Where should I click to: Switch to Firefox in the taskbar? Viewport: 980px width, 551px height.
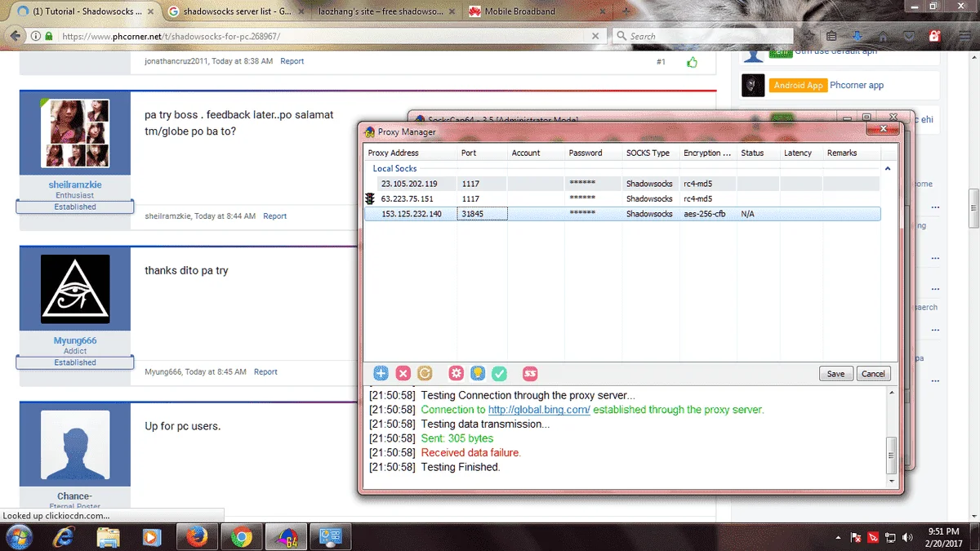pyautogui.click(x=196, y=537)
